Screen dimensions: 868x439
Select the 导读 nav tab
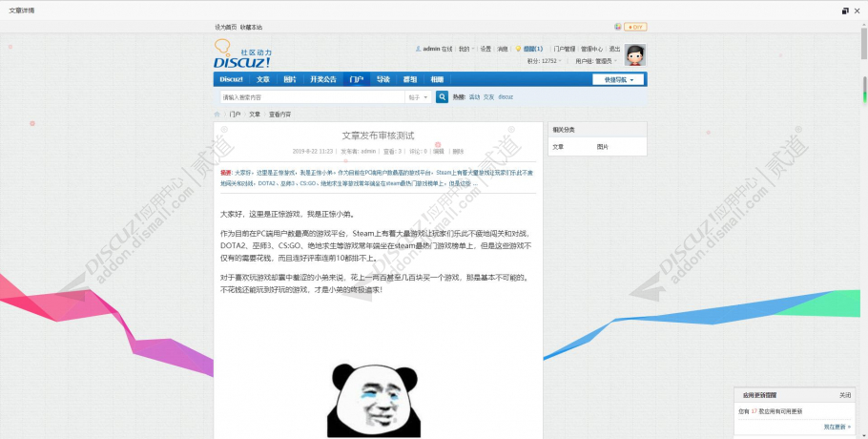383,79
